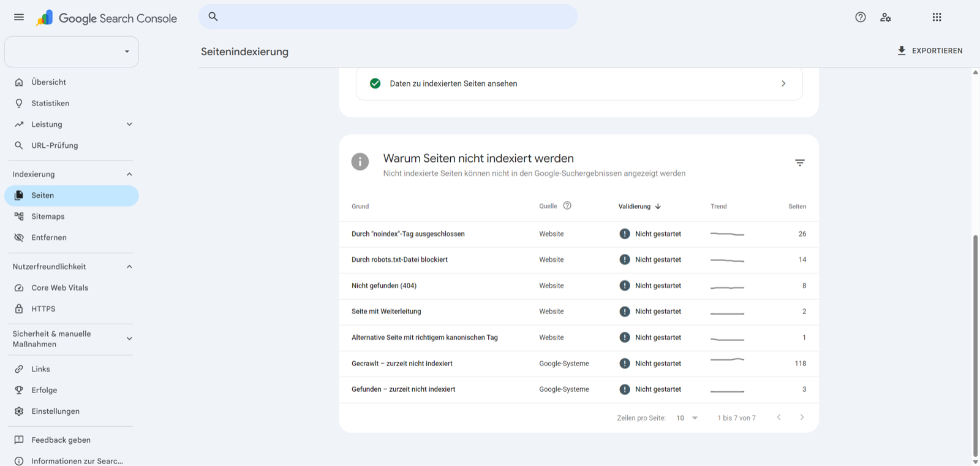Open the Google apps grid
This screenshot has height=466, width=980.
(x=937, y=17)
